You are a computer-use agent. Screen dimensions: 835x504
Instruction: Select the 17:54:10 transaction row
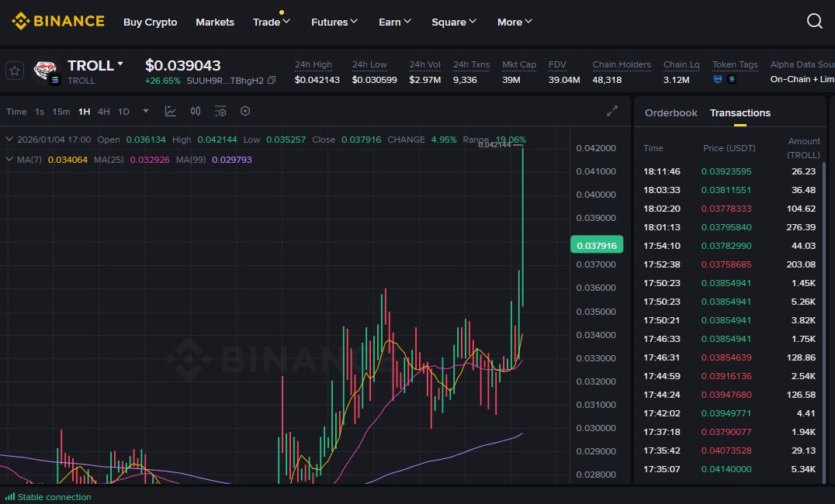click(x=729, y=246)
